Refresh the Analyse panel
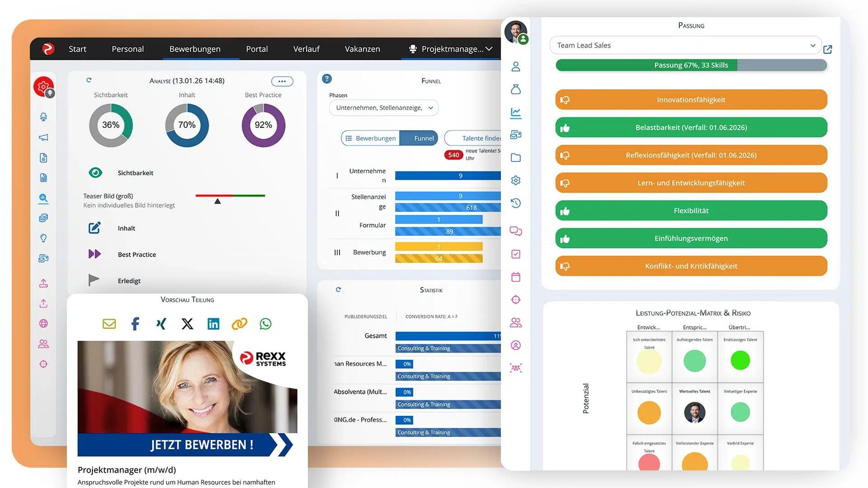This screenshot has height=488, width=868. [89, 80]
